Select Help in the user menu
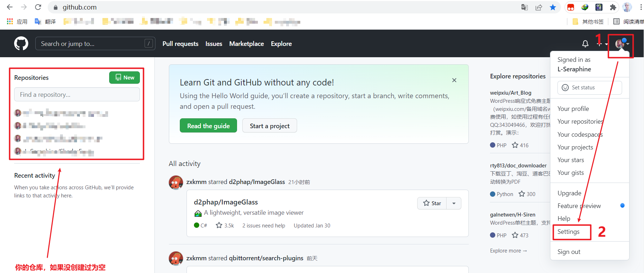 point(590,219)
